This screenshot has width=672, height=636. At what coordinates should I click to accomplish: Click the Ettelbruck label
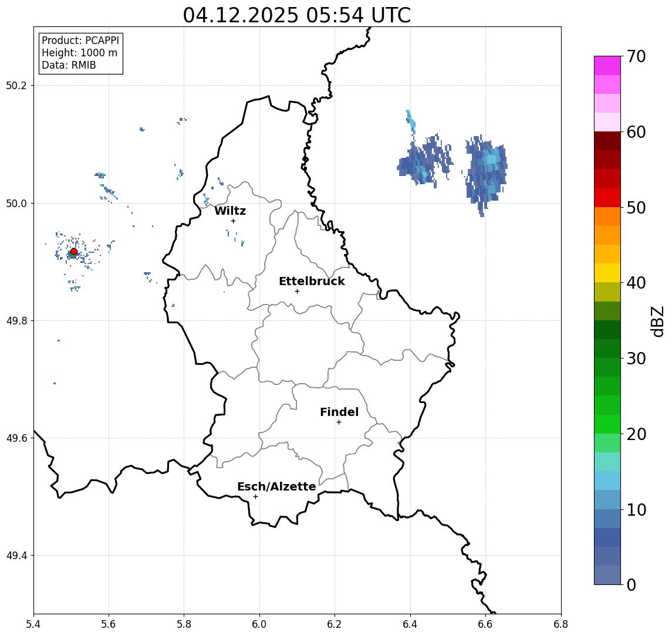312,281
